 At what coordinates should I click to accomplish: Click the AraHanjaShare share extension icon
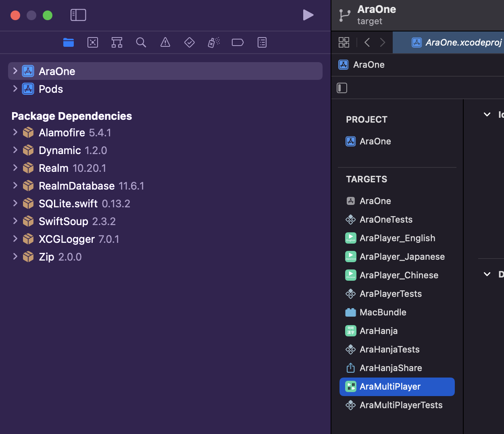pos(351,368)
